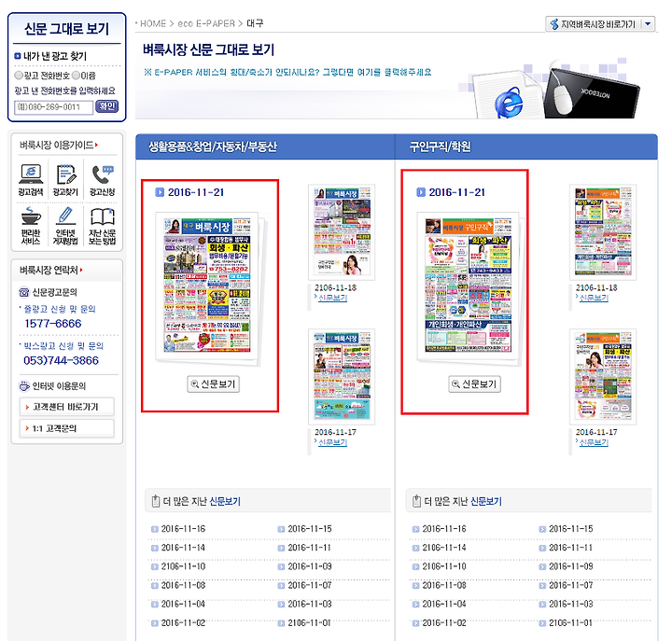Click 신문보기 link for 구인구직 2016-11-17
The image size is (672, 641).
pyautogui.click(x=594, y=442)
